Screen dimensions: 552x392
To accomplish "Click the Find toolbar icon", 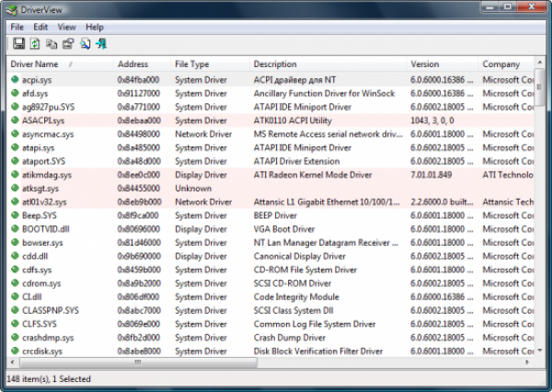I will click(85, 43).
